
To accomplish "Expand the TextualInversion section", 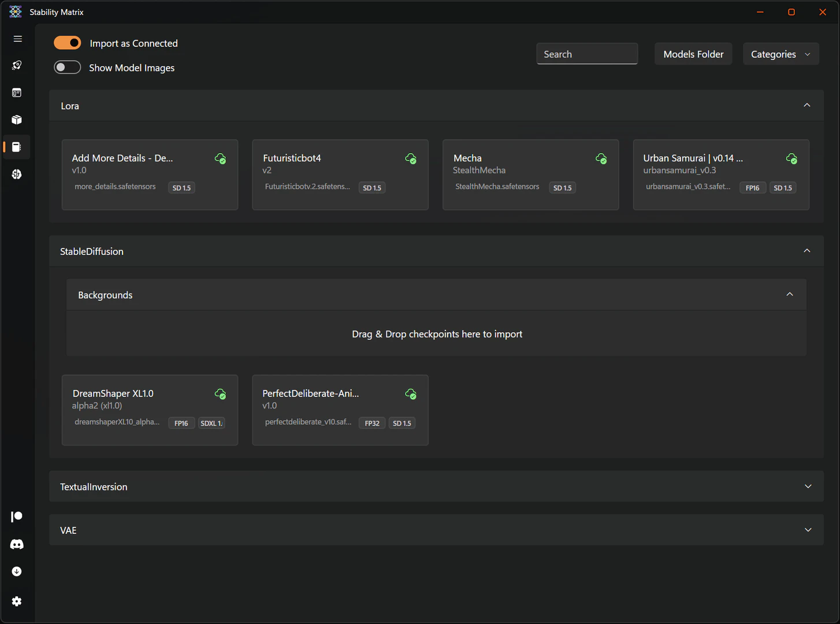I will click(808, 486).
